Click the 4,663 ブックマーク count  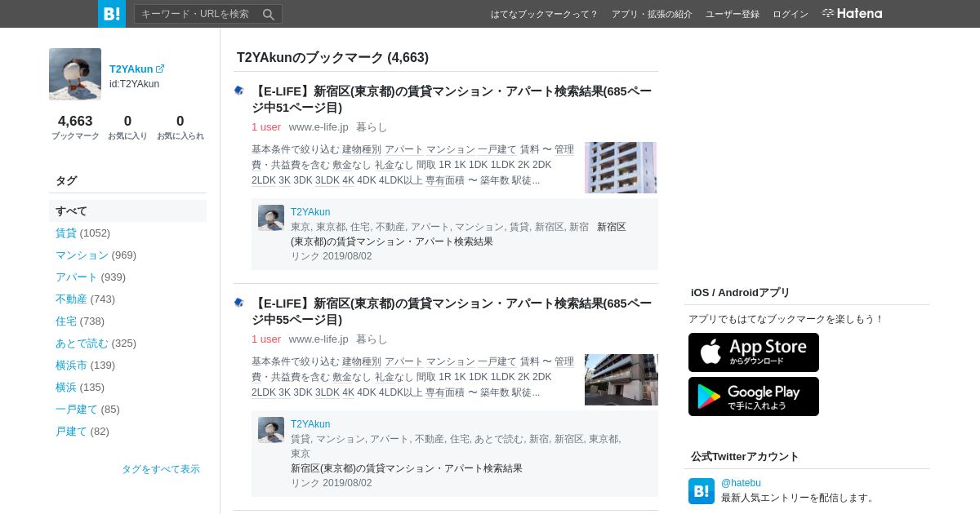point(75,127)
